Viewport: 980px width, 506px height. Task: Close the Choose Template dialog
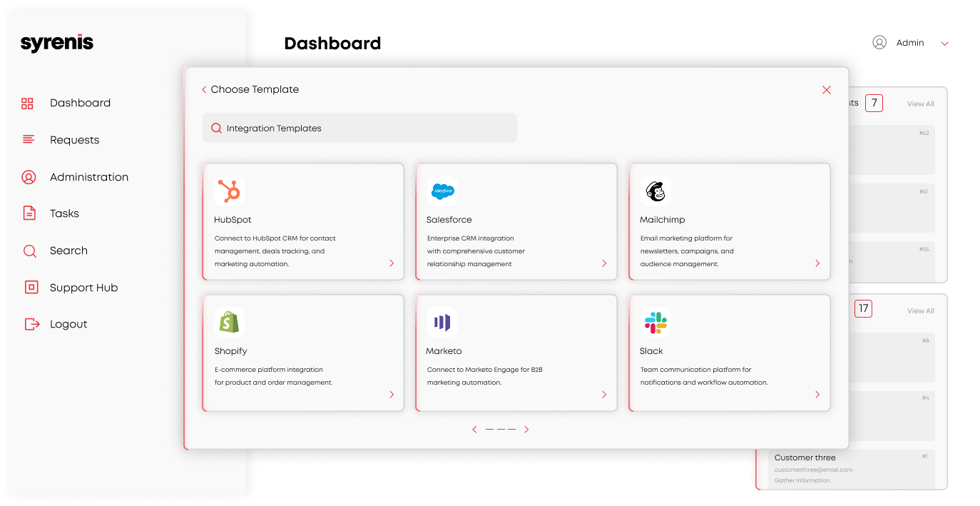[x=827, y=90]
